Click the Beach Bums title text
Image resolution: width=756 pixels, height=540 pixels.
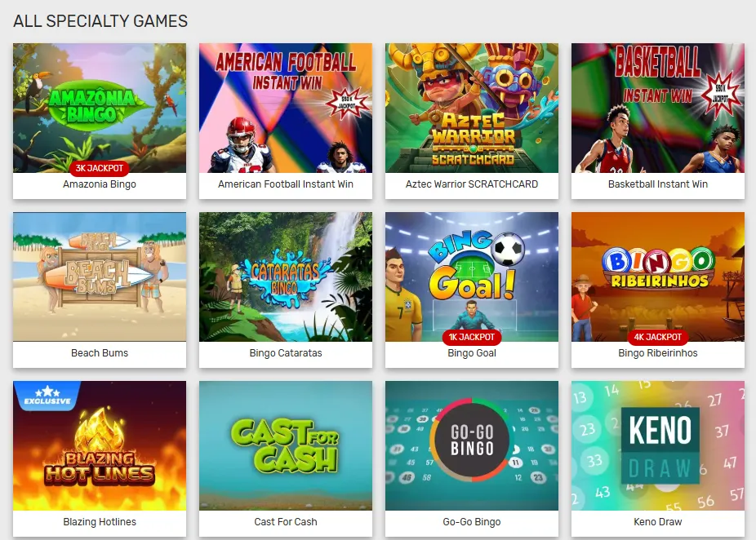click(100, 353)
